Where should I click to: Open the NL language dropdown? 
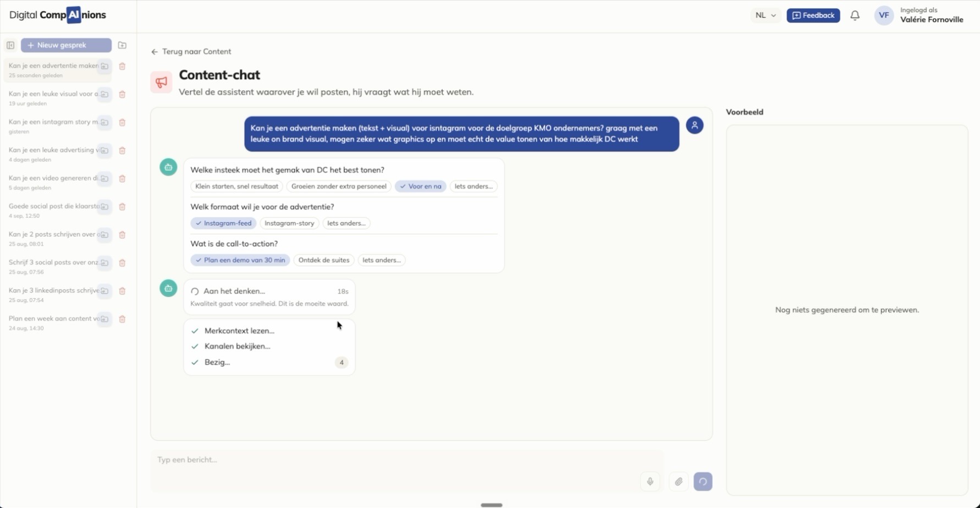(x=766, y=15)
